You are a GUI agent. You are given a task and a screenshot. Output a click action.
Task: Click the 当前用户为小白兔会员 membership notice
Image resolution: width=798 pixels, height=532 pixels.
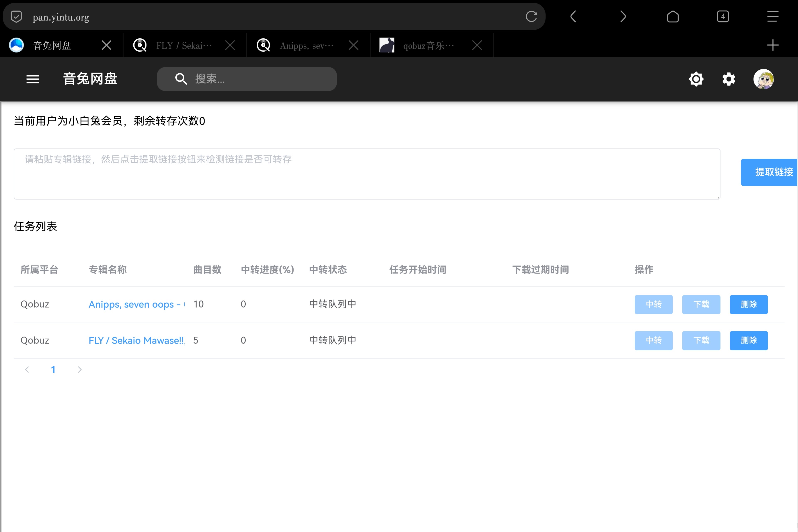pos(109,121)
